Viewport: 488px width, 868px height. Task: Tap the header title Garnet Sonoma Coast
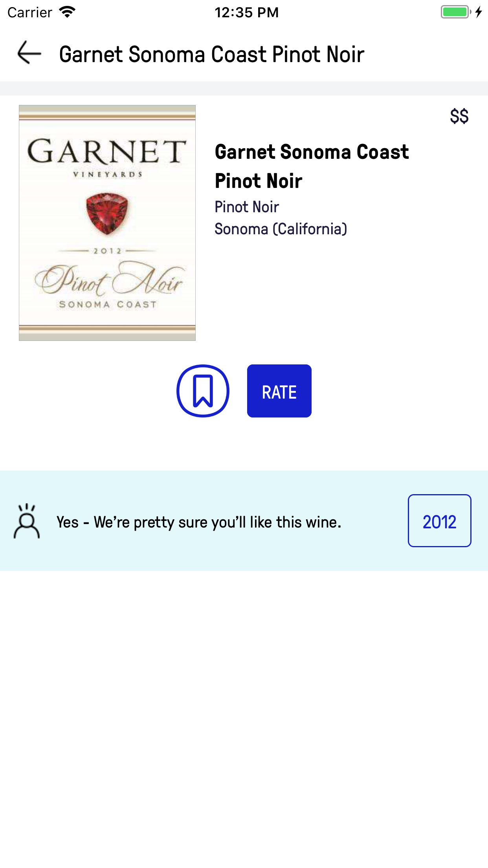pos(211,54)
